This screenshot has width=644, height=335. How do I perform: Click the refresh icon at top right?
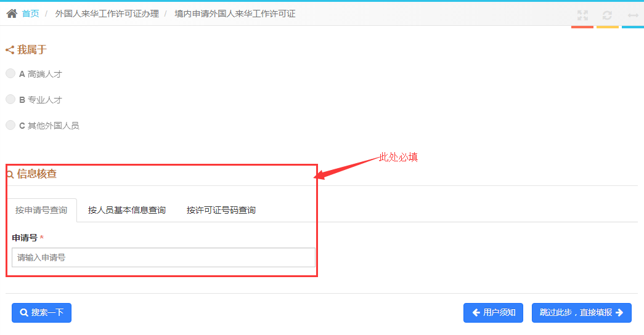tap(607, 15)
